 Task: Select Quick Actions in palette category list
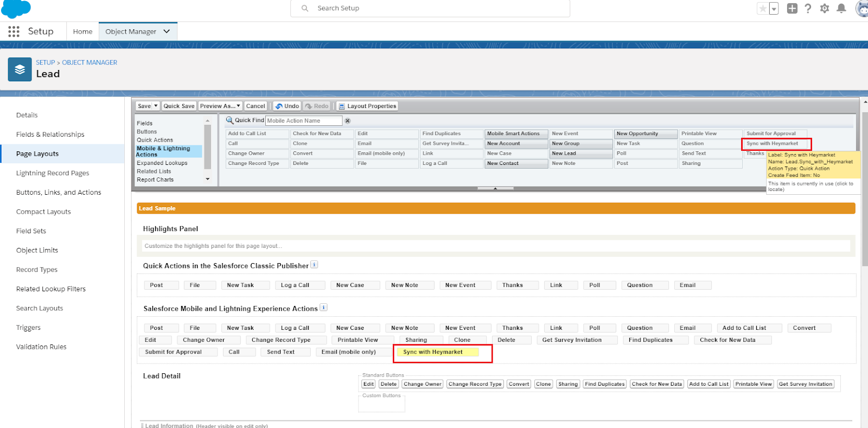coord(155,140)
